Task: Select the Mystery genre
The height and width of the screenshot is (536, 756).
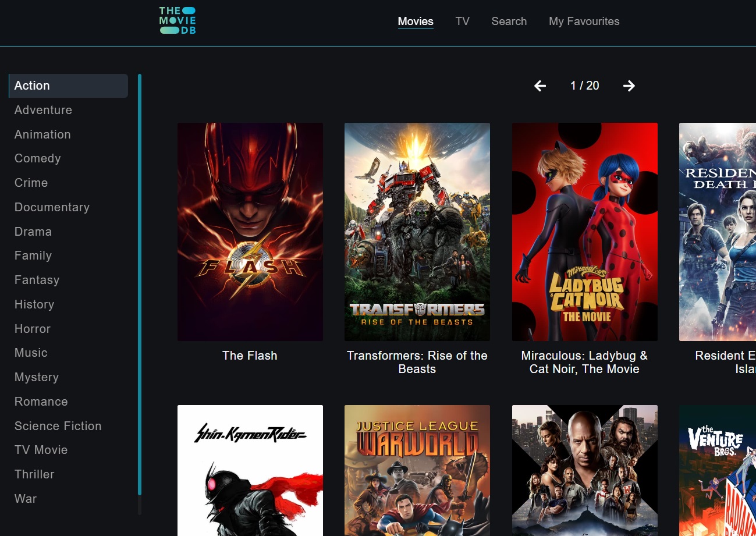Action: click(37, 377)
